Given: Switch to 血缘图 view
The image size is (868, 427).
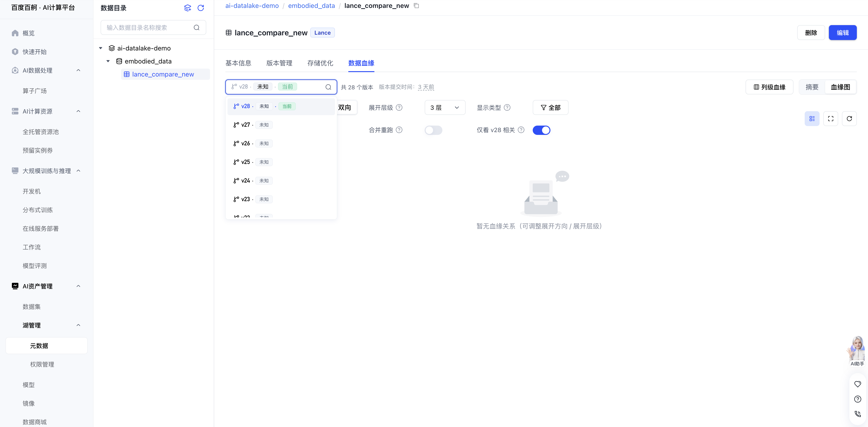Looking at the screenshot, I should coord(840,87).
